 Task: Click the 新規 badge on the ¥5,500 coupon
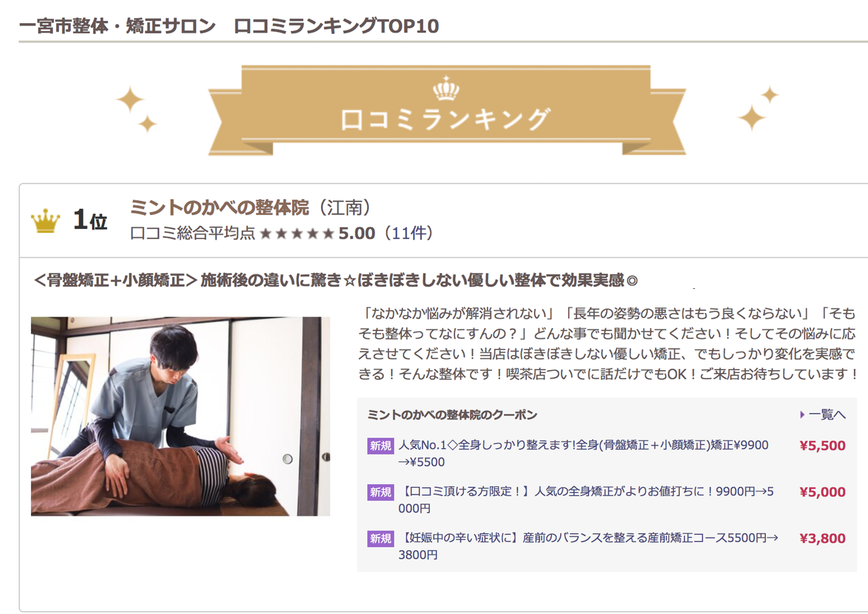(x=380, y=446)
